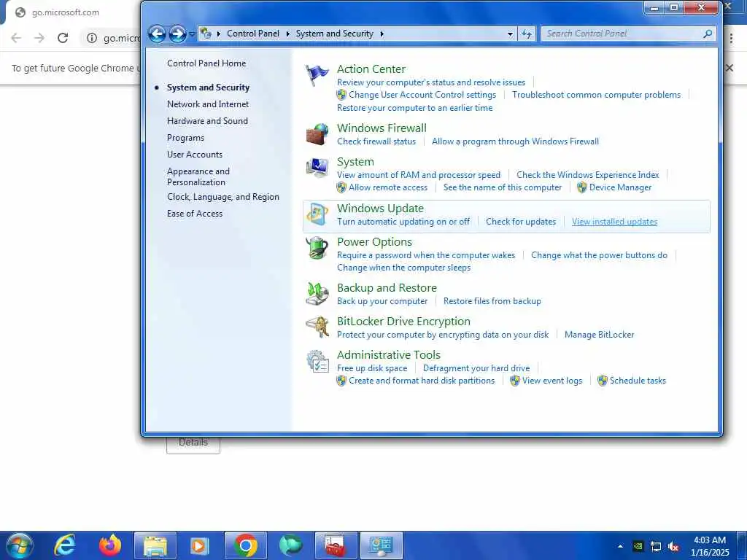Click Check for updates link
Screen dimensions: 747x560
pos(521,222)
